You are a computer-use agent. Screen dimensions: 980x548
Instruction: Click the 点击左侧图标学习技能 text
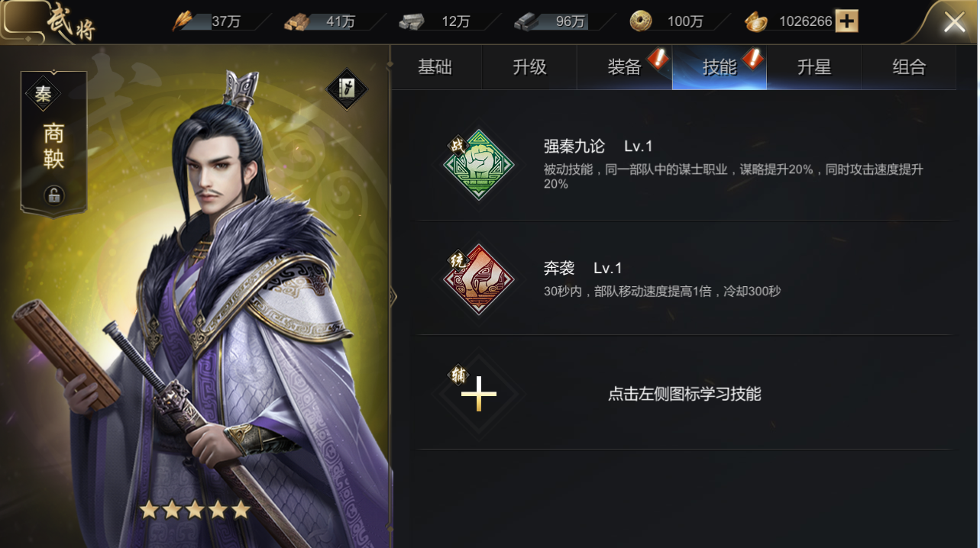click(x=684, y=395)
